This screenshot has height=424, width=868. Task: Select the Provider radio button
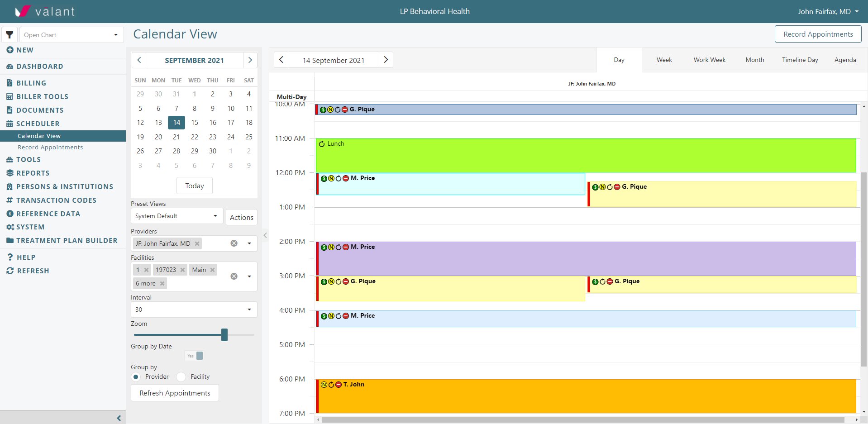click(136, 377)
